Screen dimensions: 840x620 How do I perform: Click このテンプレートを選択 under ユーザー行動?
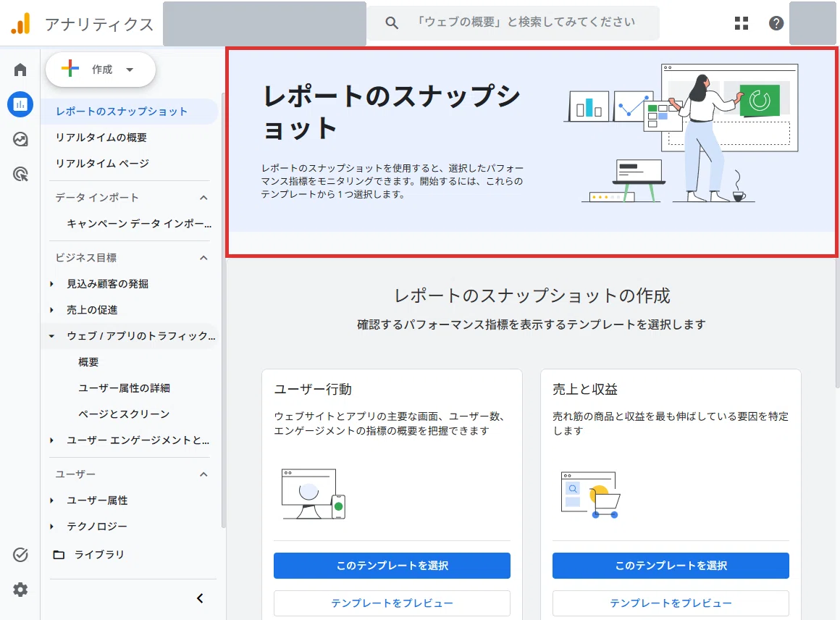point(392,566)
